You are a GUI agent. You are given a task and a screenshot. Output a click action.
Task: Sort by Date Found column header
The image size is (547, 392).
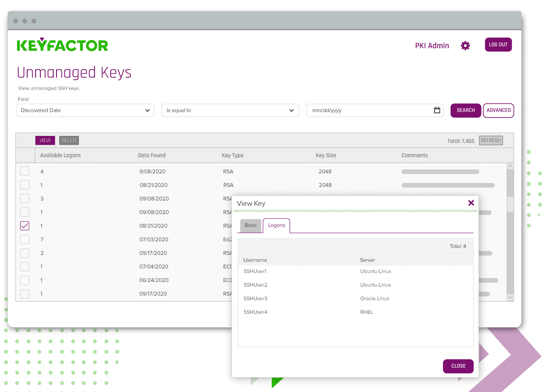[x=152, y=155]
